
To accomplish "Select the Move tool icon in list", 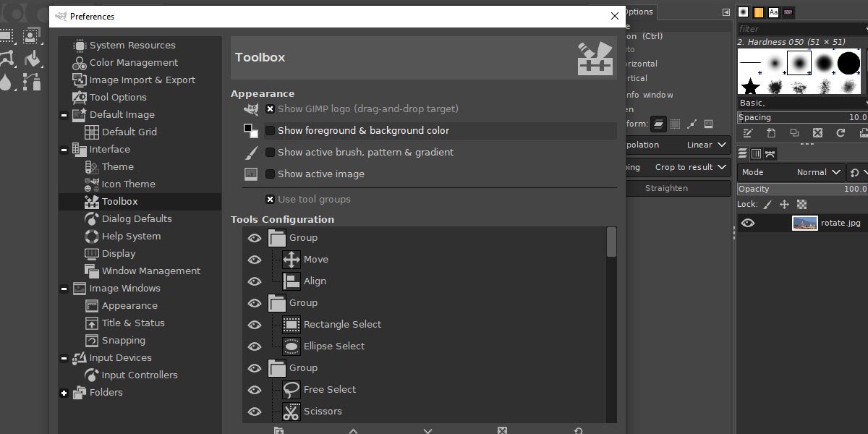I will click(292, 260).
